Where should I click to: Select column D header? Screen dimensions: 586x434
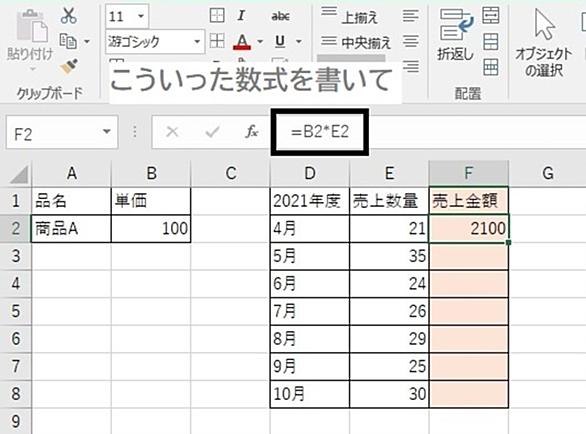(x=310, y=173)
